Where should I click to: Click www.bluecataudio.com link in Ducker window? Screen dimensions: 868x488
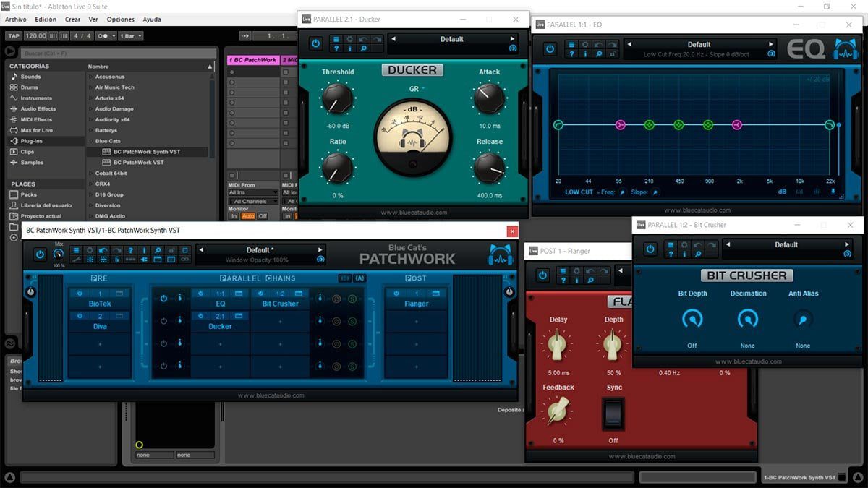(414, 213)
